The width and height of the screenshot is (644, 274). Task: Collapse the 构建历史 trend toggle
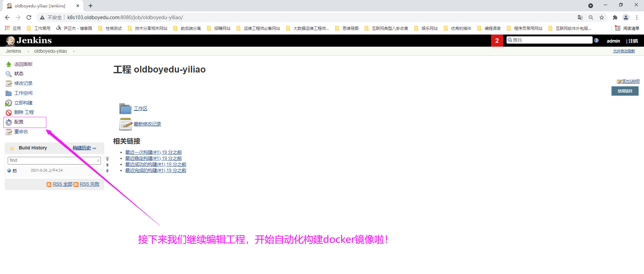(x=95, y=148)
